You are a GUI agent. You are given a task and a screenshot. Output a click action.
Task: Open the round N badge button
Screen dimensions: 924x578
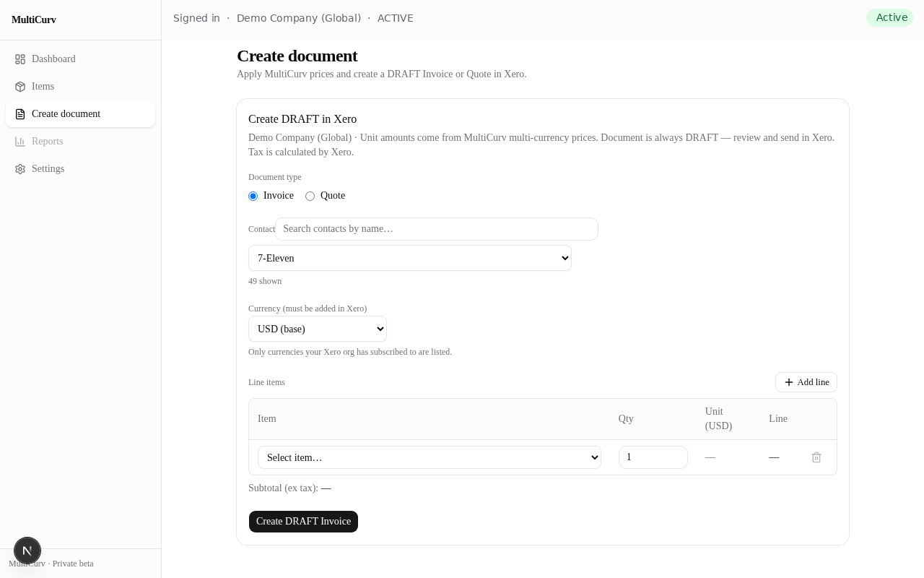[27, 551]
